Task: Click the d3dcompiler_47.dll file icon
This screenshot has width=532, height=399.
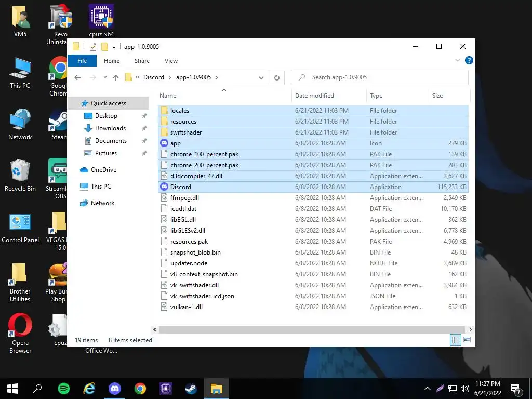Action: 164,176
